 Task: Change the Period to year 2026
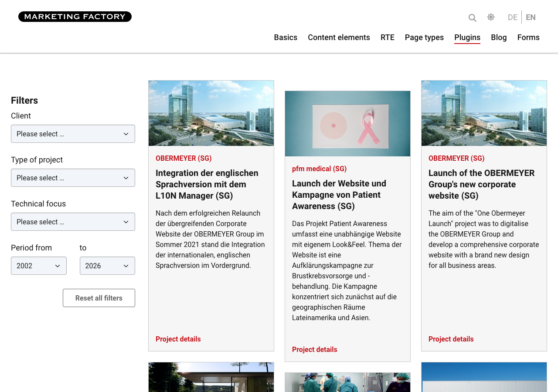pos(107,266)
